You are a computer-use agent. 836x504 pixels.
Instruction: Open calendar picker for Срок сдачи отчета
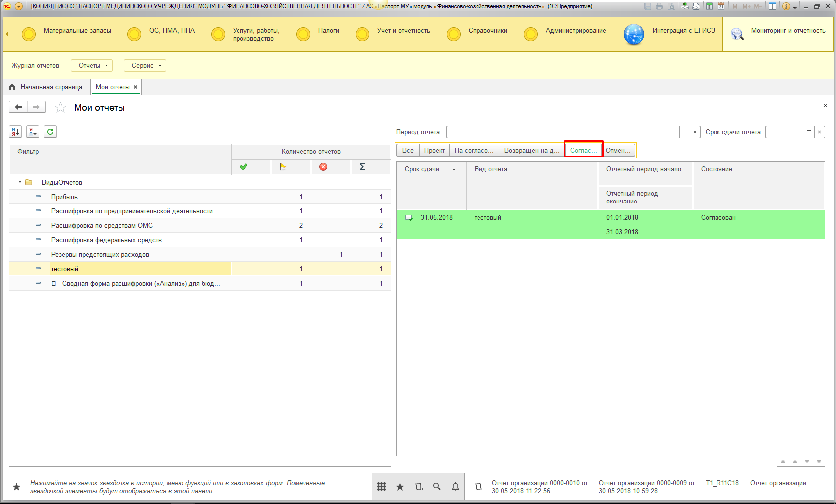[809, 132]
